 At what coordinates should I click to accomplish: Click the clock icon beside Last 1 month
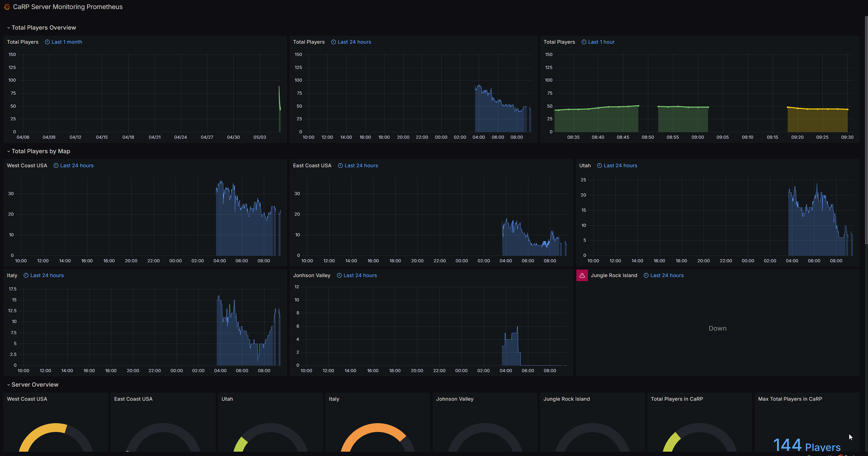(x=47, y=42)
